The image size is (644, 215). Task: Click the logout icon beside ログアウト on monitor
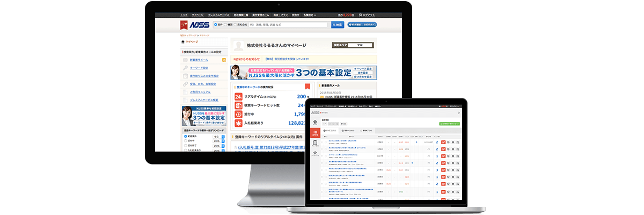pyautogui.click(x=359, y=15)
